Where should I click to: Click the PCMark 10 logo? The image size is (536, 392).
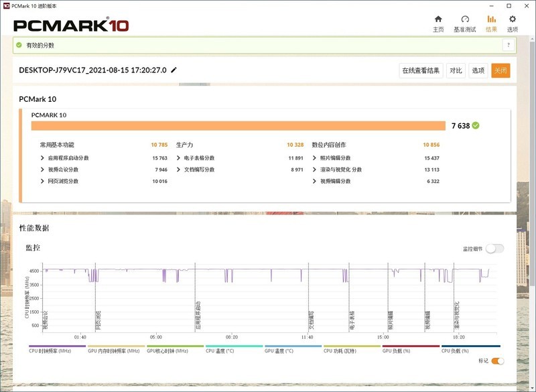pos(71,25)
